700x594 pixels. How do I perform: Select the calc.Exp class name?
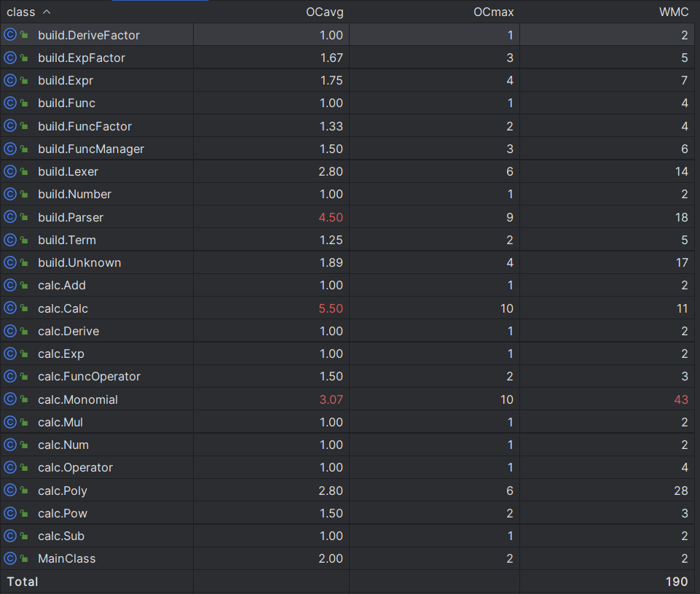click(x=61, y=353)
